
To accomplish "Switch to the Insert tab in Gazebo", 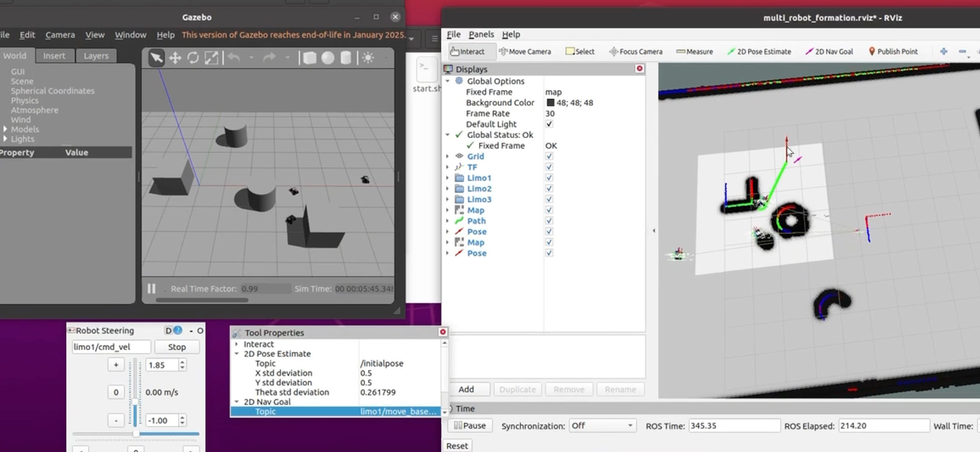I will (54, 56).
